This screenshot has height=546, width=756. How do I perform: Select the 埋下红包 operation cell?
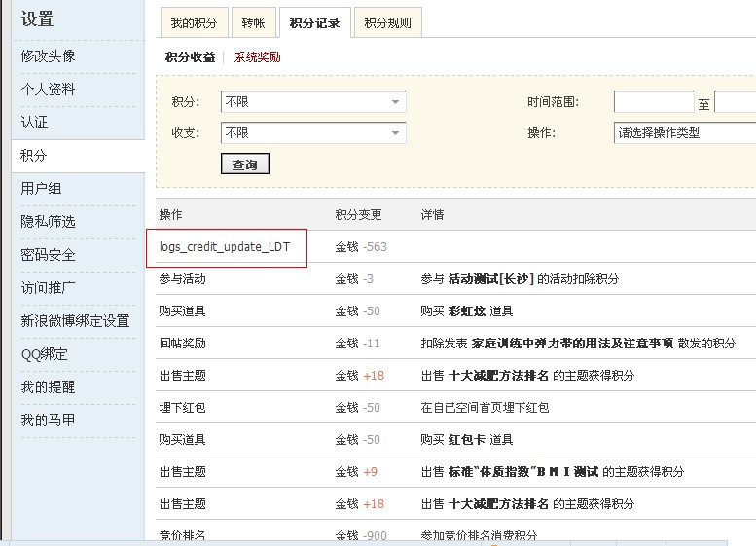(183, 408)
